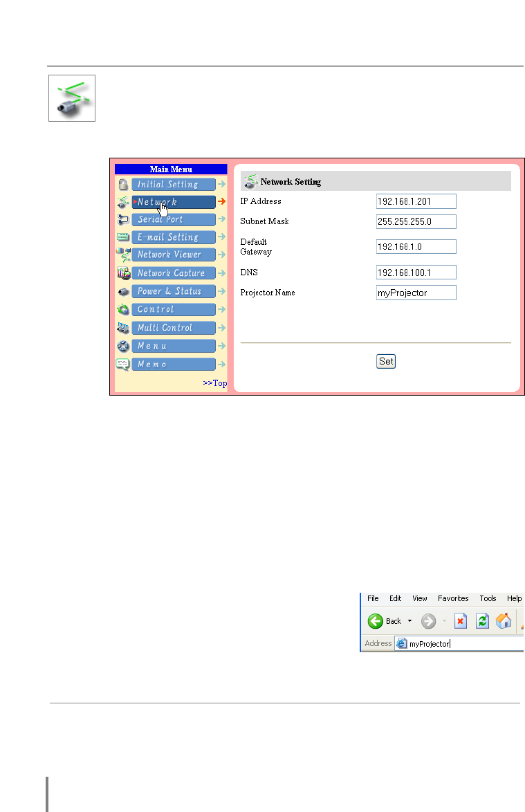Click the browser Home button

(504, 621)
